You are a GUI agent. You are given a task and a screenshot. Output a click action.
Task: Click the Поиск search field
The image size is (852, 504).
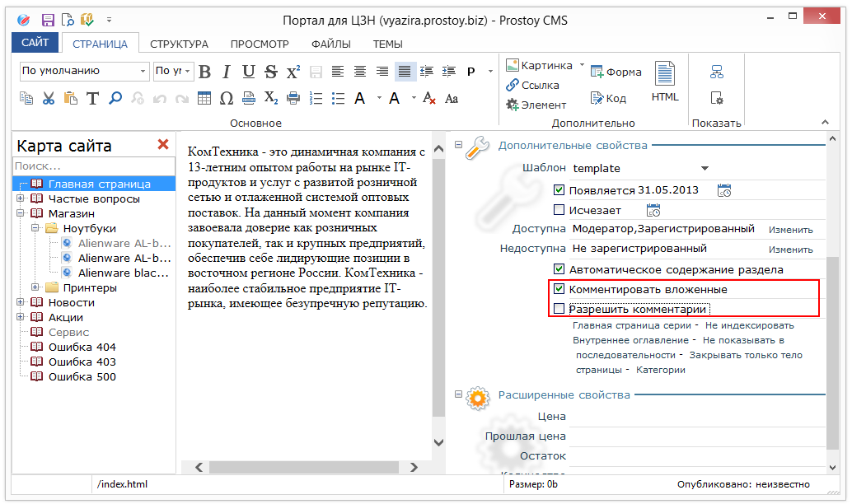click(x=93, y=166)
